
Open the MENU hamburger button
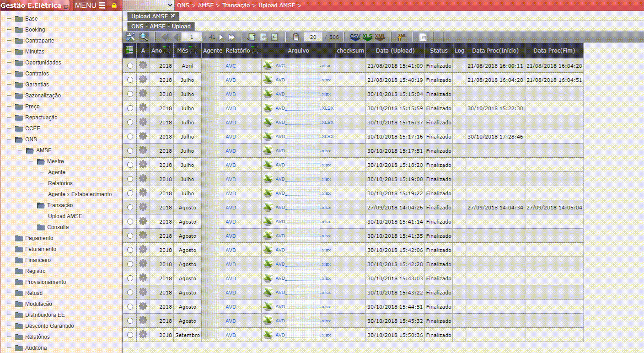(90, 5)
